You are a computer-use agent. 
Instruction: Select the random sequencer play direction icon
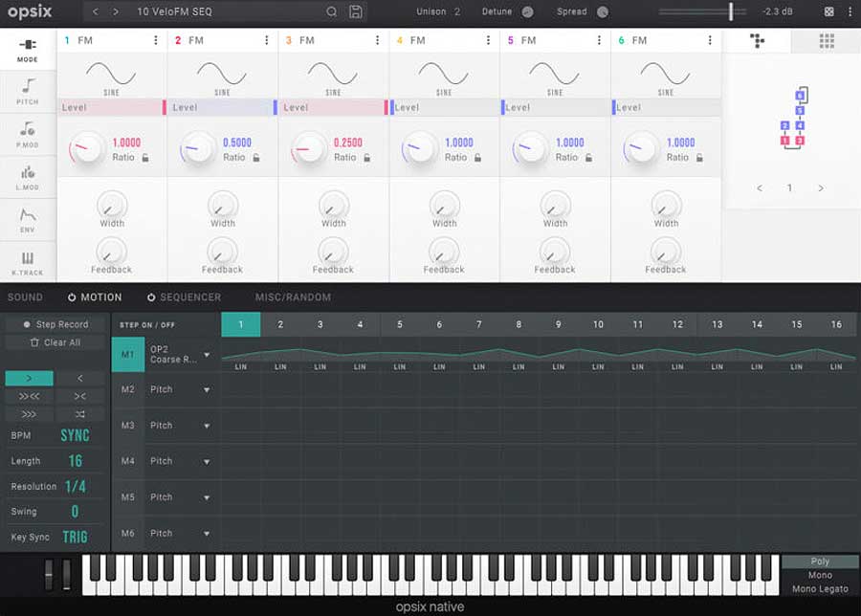point(80,414)
